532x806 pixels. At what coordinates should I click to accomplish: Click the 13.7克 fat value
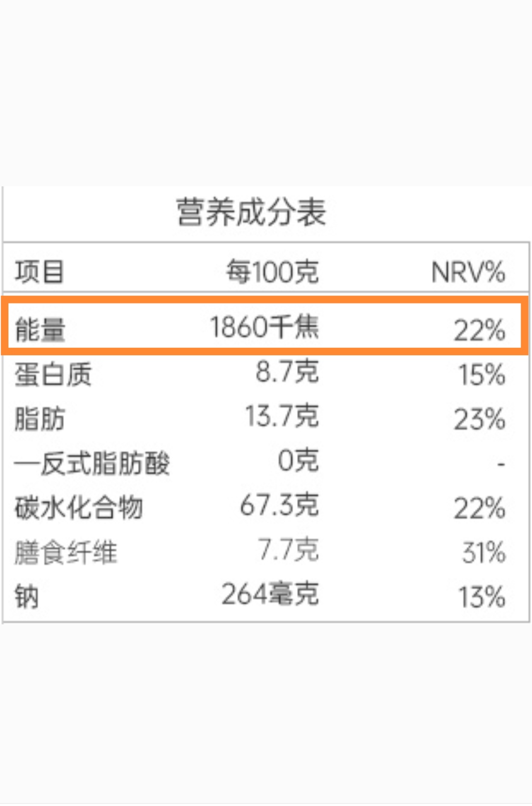[x=282, y=416]
